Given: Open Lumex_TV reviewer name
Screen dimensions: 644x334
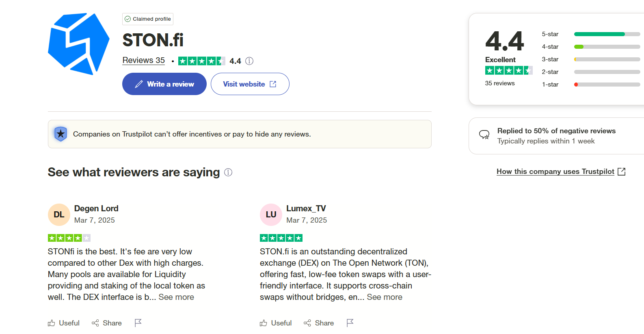Looking at the screenshot, I should [306, 208].
